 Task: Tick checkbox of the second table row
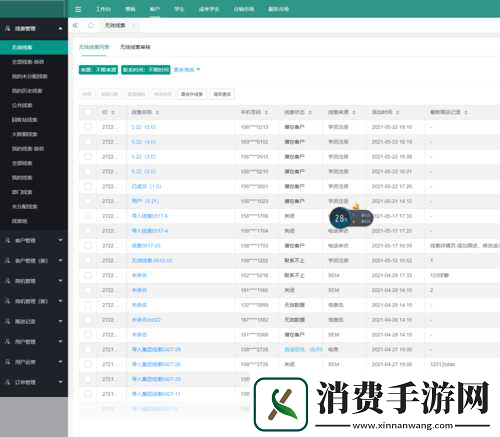(88, 142)
